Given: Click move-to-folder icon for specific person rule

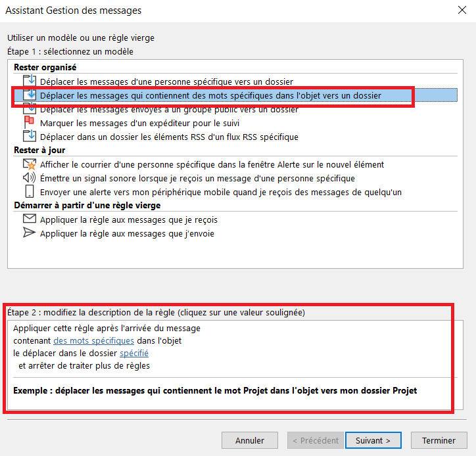Looking at the screenshot, I should tap(30, 81).
